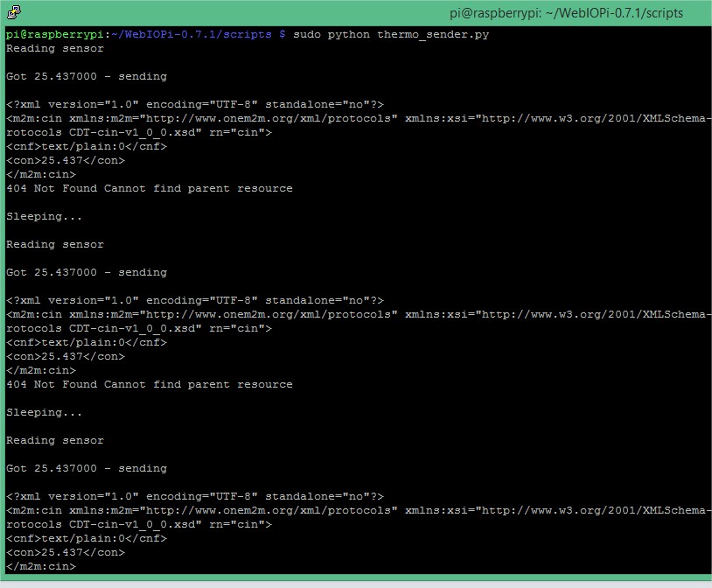Open the PuTTY system menu icon
Screen dimensions: 712x588
coord(14,12)
